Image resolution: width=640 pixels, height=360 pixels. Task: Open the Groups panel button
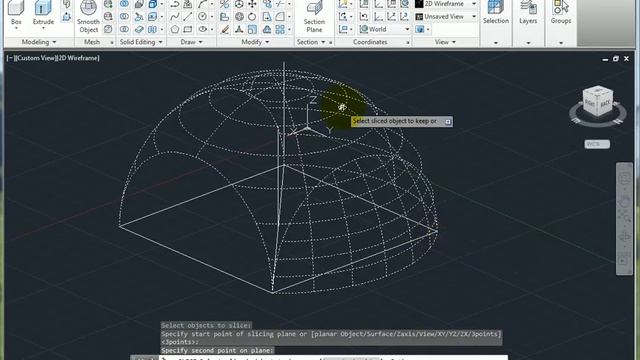(x=560, y=13)
